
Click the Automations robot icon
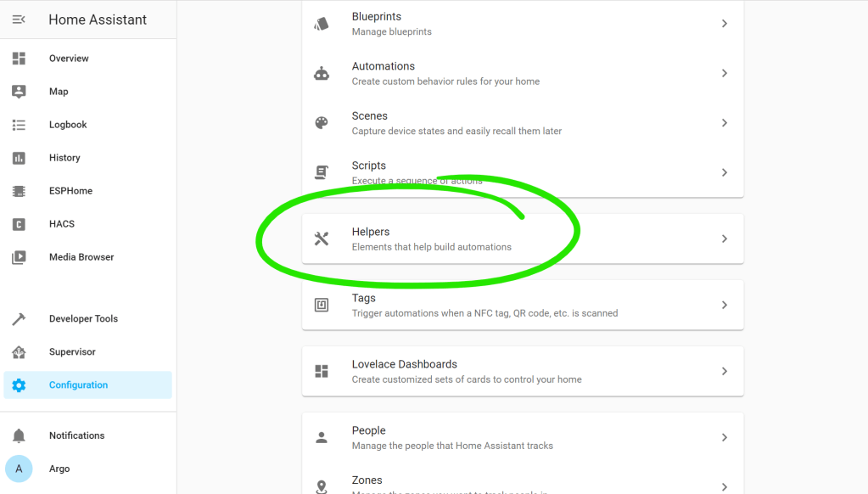(321, 73)
